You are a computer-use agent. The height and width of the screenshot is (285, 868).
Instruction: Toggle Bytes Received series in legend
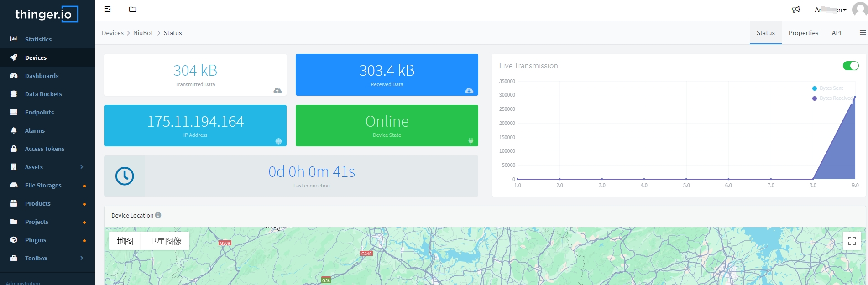coord(834,98)
